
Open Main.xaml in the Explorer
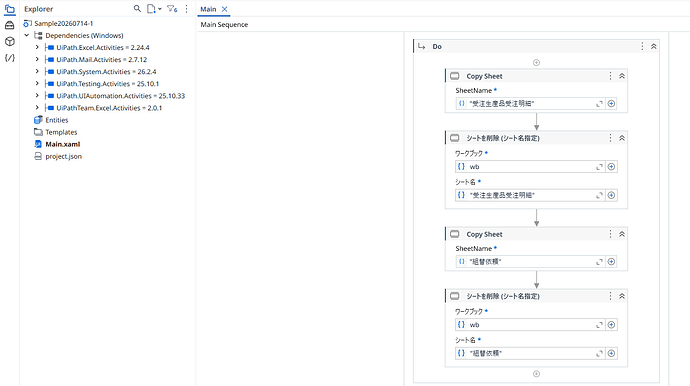(62, 144)
